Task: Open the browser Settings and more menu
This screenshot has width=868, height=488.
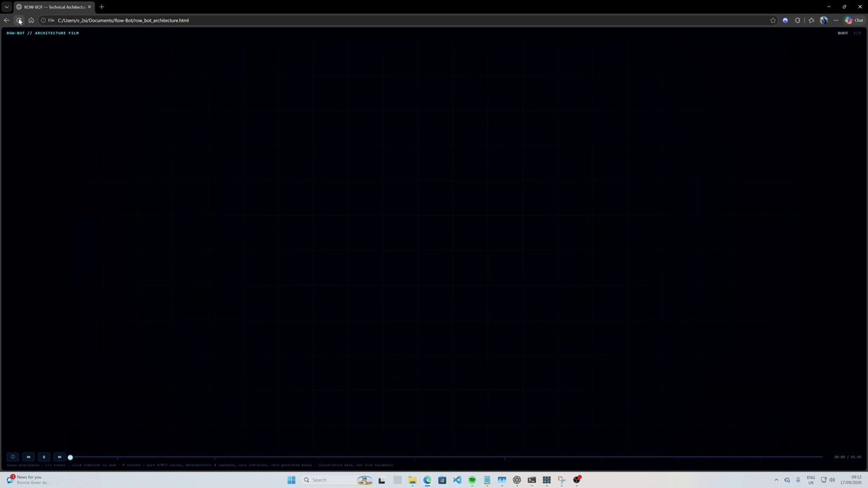Action: (x=835, y=20)
